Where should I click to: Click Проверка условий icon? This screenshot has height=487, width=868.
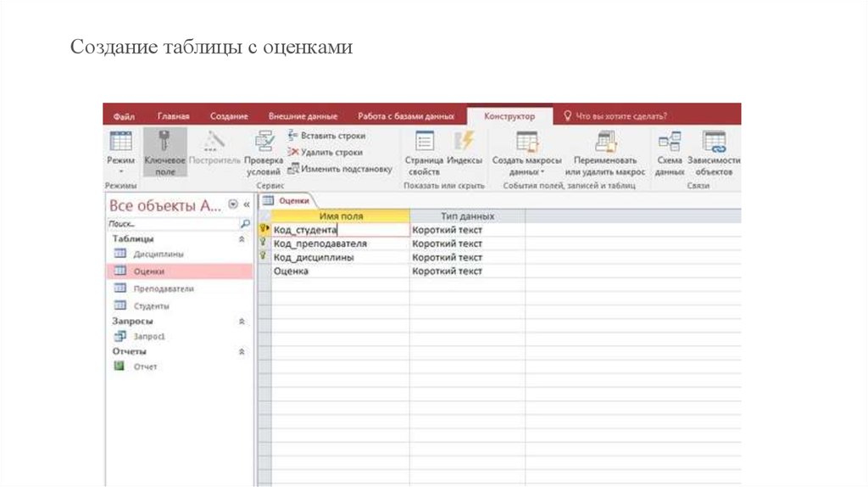coord(264,141)
